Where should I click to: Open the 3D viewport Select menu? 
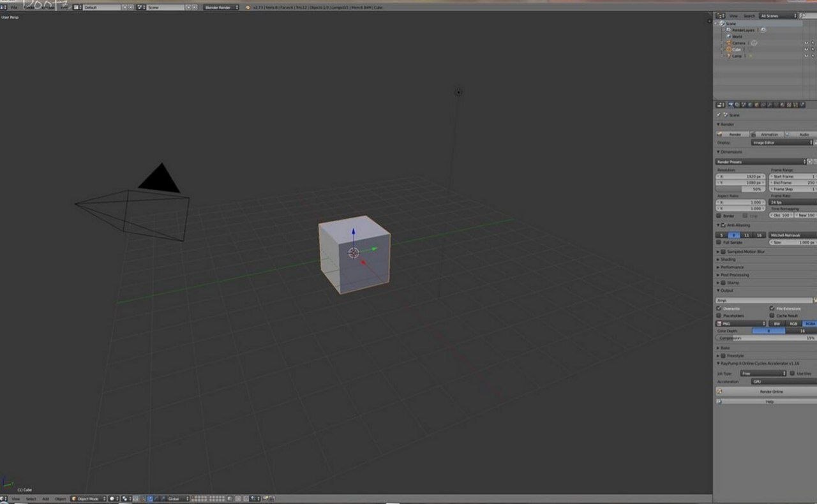pyautogui.click(x=31, y=499)
